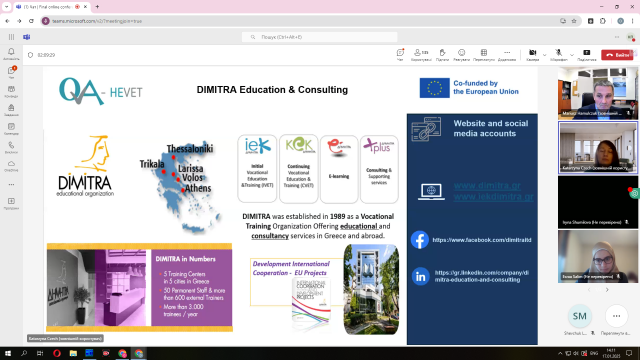Start screen sharing from toolbar
Image resolution: width=640 pixels, height=360 pixels.
tap(587, 55)
